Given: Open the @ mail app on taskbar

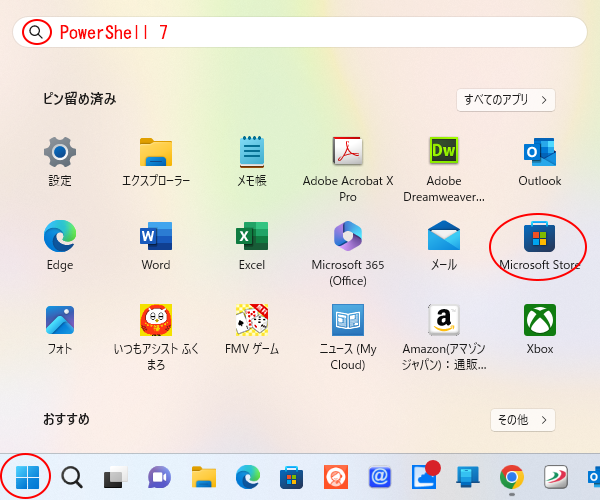Looking at the screenshot, I should click(x=380, y=477).
